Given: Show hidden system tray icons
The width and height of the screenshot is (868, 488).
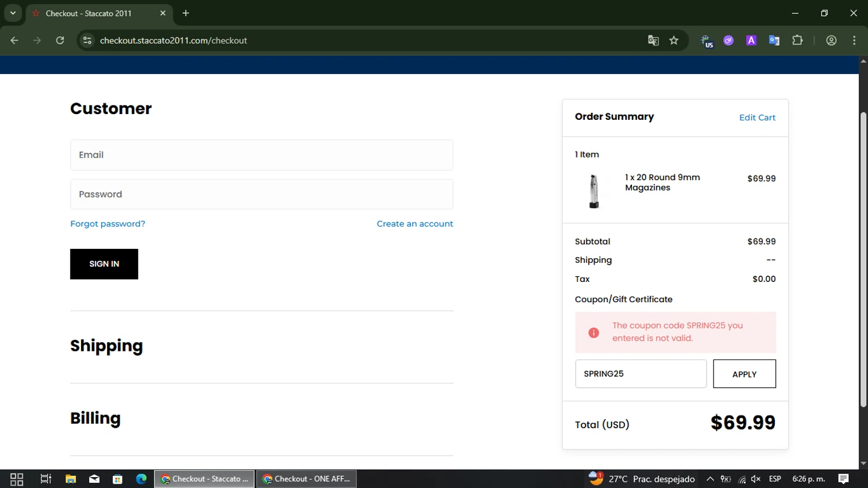Looking at the screenshot, I should pos(710,479).
